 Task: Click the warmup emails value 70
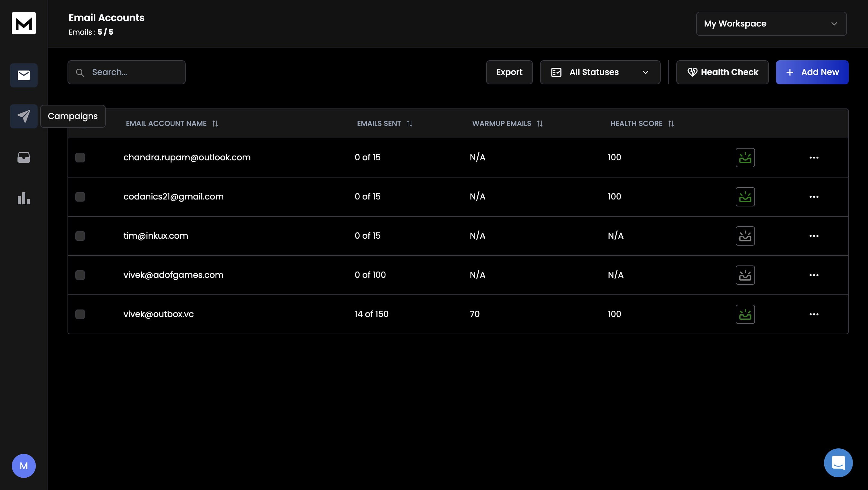coord(474,314)
